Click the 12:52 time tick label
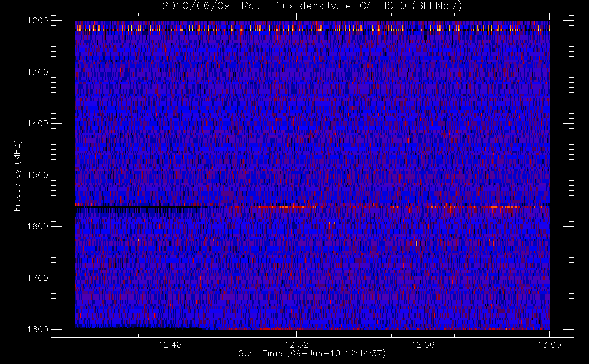This screenshot has width=589, height=364. [x=296, y=345]
